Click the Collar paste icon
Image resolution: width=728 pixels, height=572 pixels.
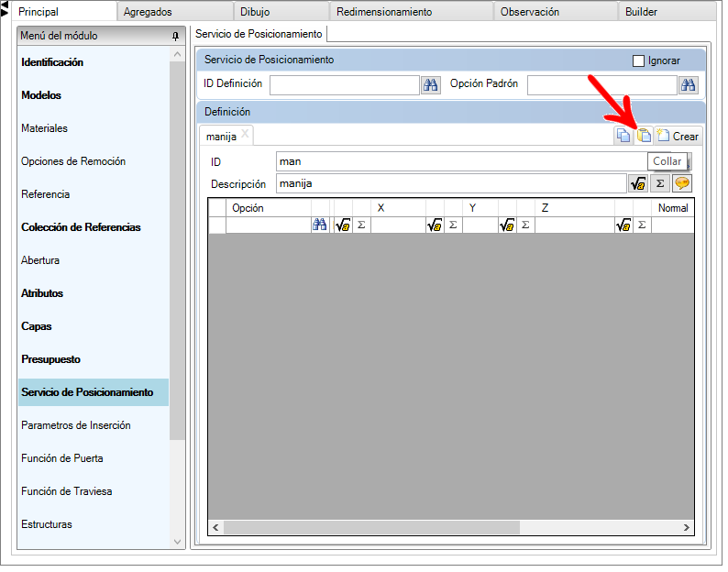[x=644, y=136]
